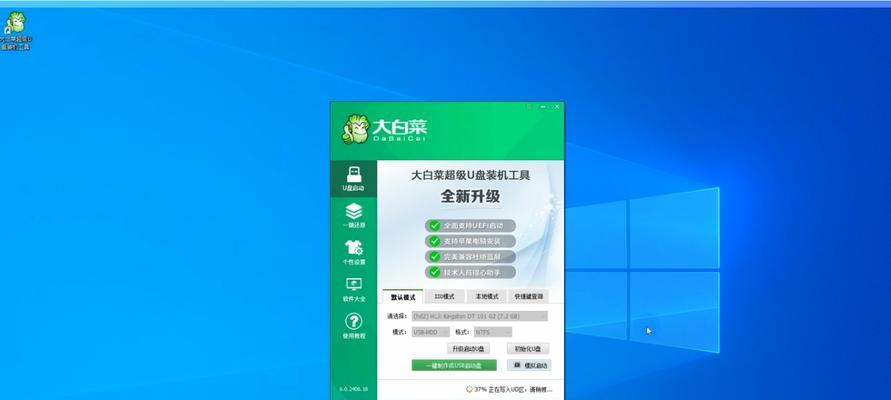The width and height of the screenshot is (891, 400).
Task: Click the 大白菜超级U盘装机工具 title text
Action: click(471, 175)
